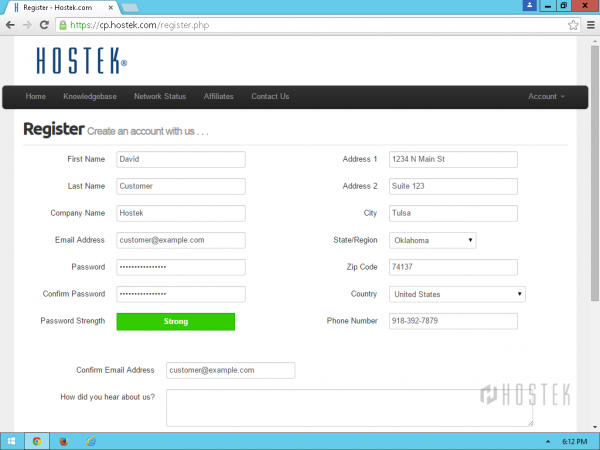This screenshot has width=600, height=450.
Task: Click the green Strong password strength bar
Action: click(x=176, y=321)
